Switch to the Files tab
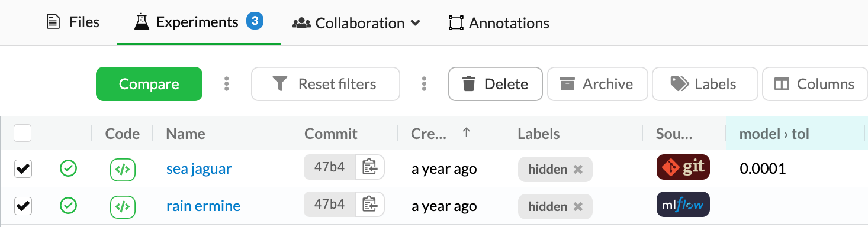This screenshot has height=227, width=868. click(73, 22)
